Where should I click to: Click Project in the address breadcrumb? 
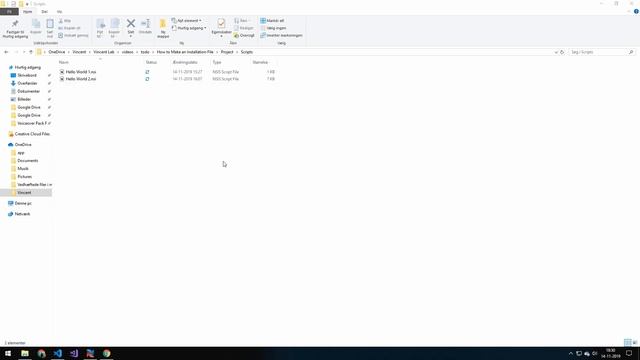(x=227, y=52)
